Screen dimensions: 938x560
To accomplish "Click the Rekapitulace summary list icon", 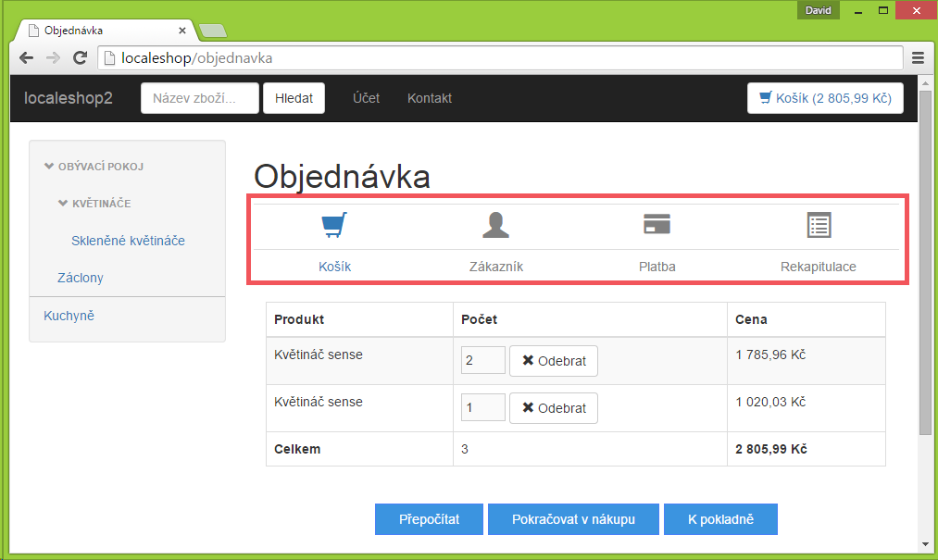I will (819, 224).
